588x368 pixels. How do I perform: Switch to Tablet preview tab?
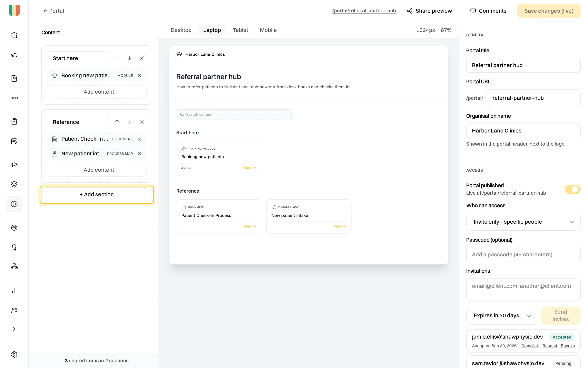coord(240,30)
